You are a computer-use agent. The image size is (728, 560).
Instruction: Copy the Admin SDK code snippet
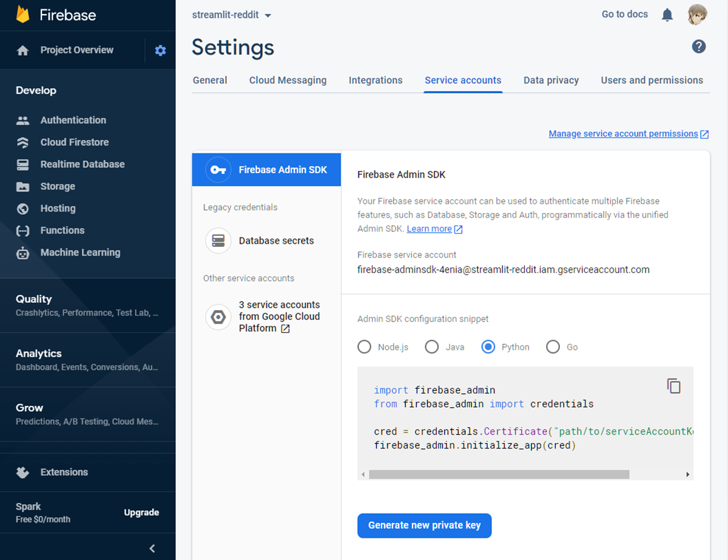coord(673,386)
